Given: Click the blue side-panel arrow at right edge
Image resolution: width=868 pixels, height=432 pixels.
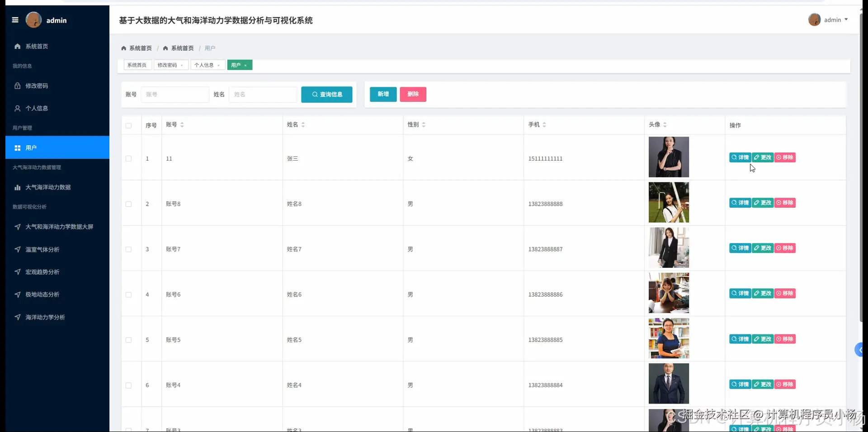Looking at the screenshot, I should point(859,350).
